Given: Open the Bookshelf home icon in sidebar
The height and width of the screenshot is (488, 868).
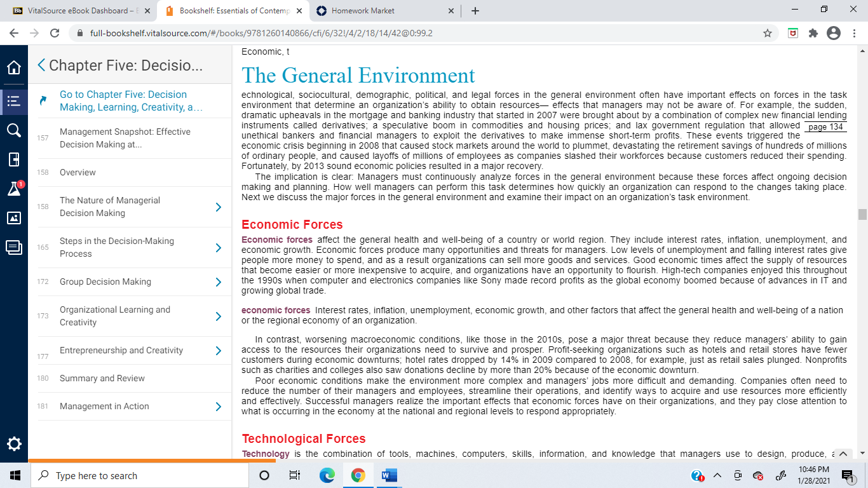Looking at the screenshot, I should pyautogui.click(x=14, y=67).
